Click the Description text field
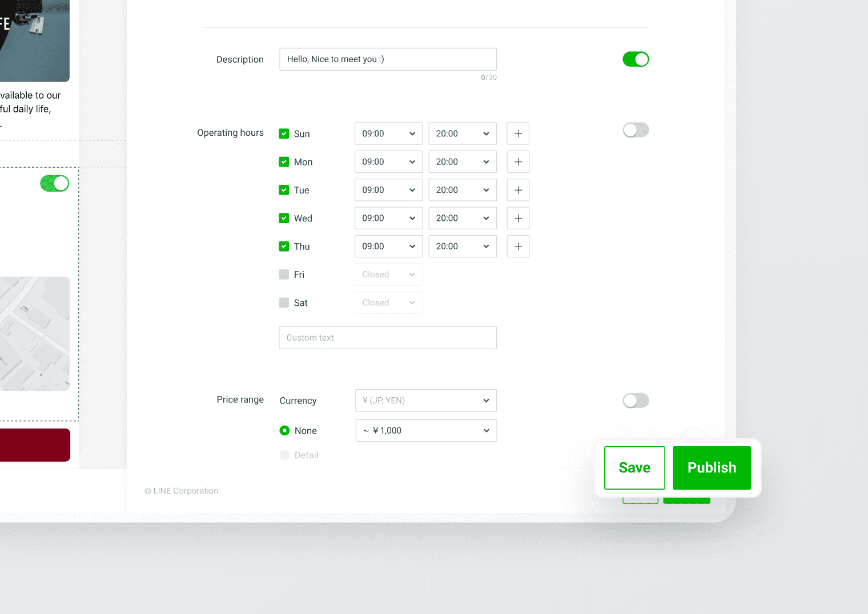Viewport: 868px width, 614px height. click(x=388, y=59)
